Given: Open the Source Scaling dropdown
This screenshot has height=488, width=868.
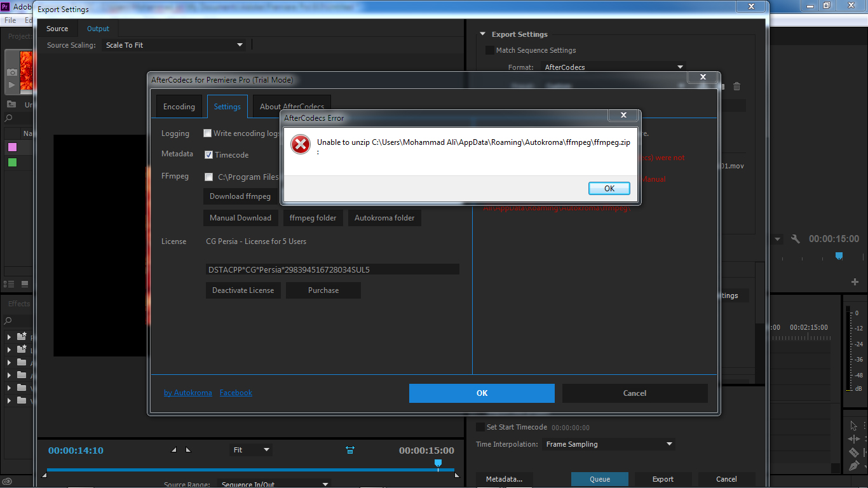Looking at the screenshot, I should (174, 45).
